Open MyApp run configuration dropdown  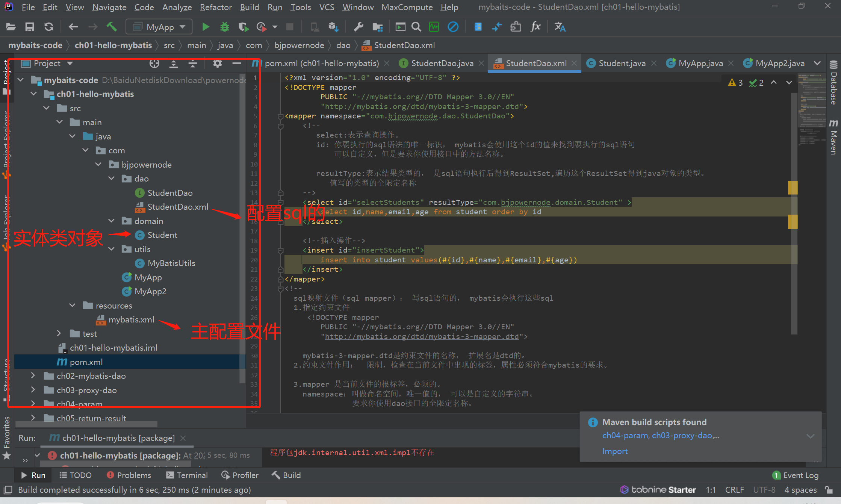[x=159, y=27]
